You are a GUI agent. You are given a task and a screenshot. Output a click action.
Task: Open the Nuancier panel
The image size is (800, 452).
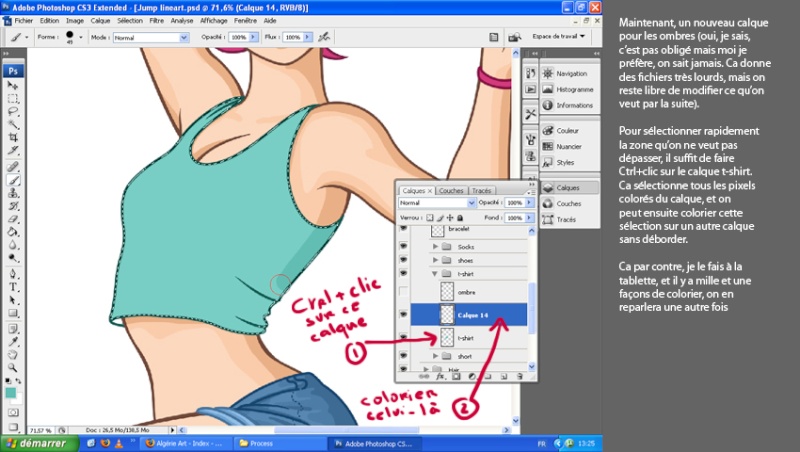pos(569,146)
